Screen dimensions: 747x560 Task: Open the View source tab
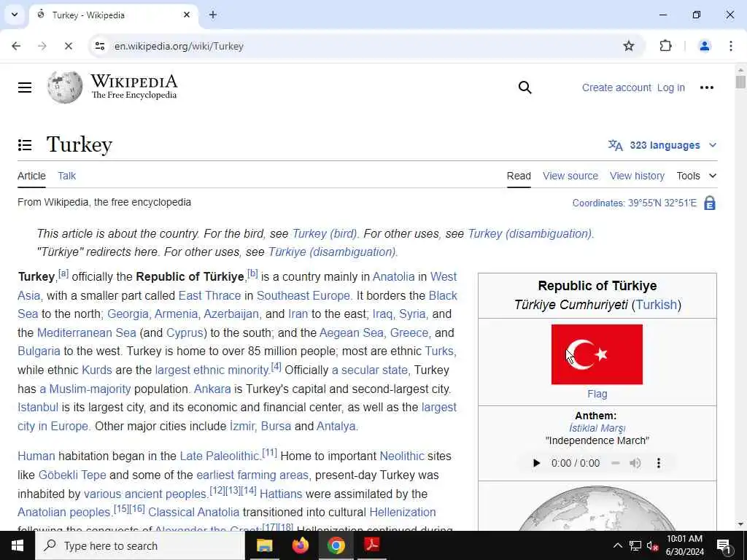point(570,176)
